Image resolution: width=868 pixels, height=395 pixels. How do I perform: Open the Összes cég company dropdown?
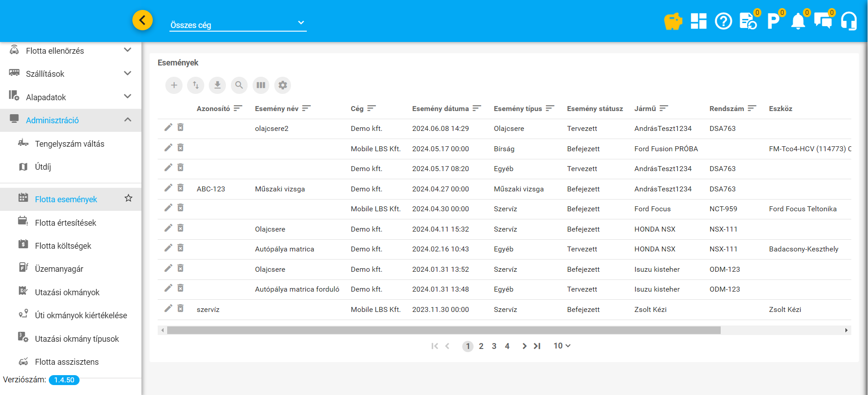[238, 25]
